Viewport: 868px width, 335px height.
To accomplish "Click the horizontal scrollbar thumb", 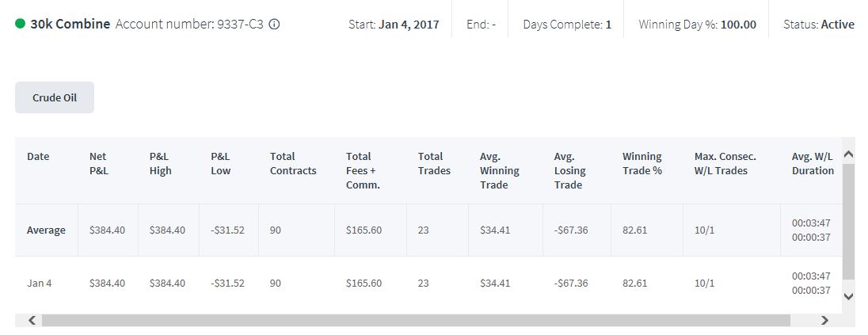I will (417, 320).
